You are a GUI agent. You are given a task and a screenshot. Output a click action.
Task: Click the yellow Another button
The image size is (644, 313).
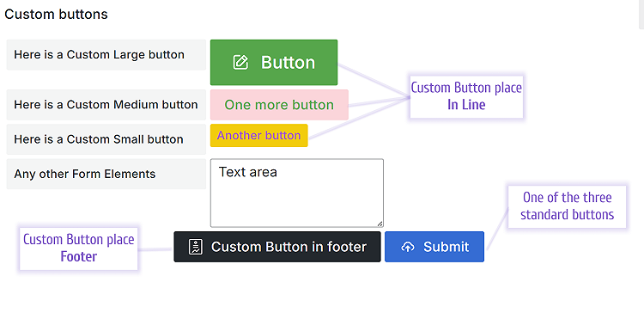pyautogui.click(x=258, y=135)
